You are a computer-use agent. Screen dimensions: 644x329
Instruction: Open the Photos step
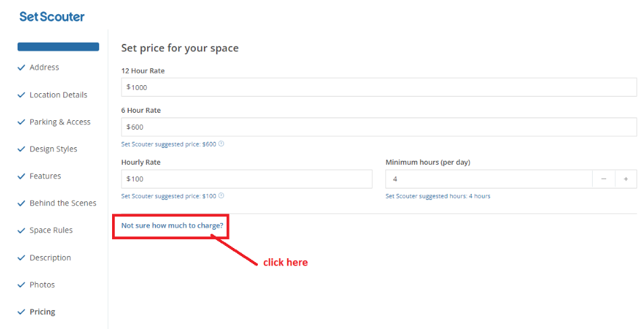pyautogui.click(x=42, y=285)
